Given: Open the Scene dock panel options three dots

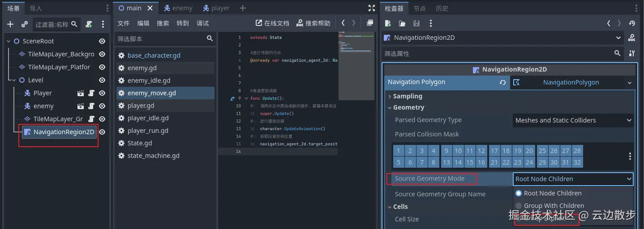Looking at the screenshot, I should point(107,8).
